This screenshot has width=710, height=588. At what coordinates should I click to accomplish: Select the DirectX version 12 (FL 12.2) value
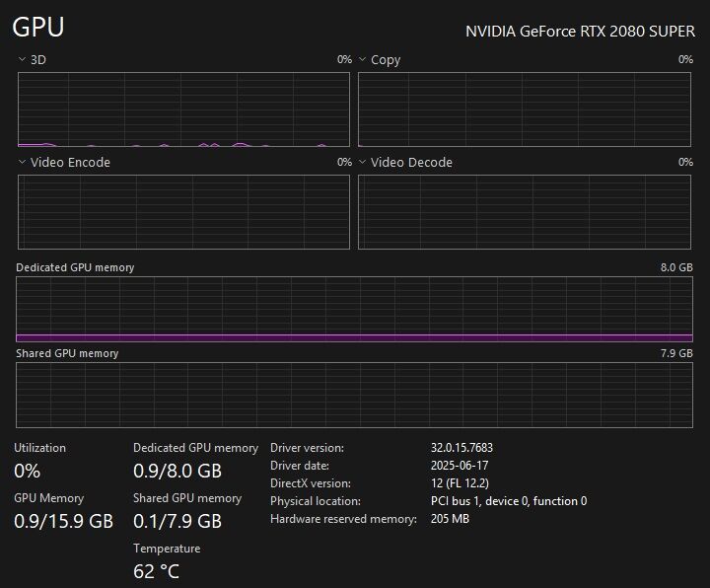tap(460, 483)
